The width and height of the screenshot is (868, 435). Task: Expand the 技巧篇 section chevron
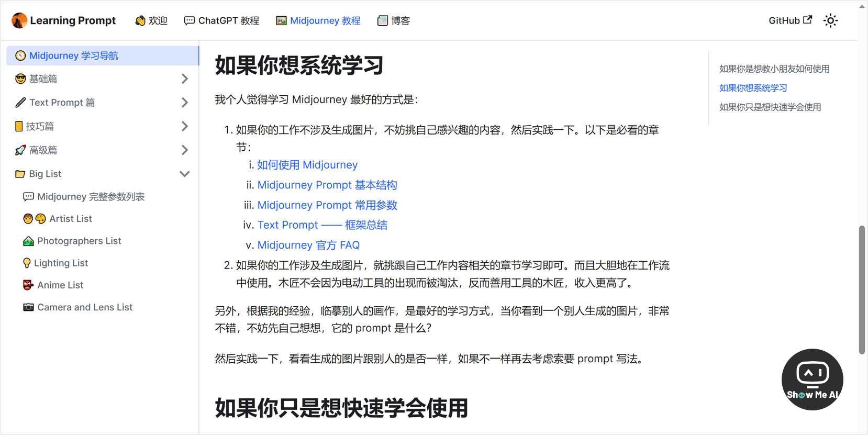pos(184,126)
